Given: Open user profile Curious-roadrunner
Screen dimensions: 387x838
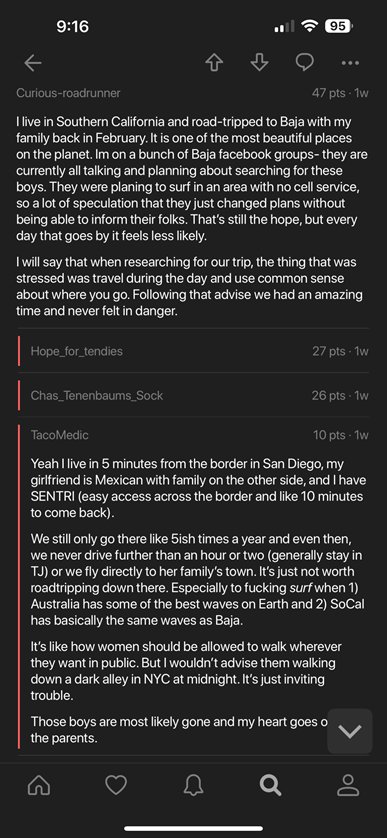Looking at the screenshot, I should coord(68,93).
